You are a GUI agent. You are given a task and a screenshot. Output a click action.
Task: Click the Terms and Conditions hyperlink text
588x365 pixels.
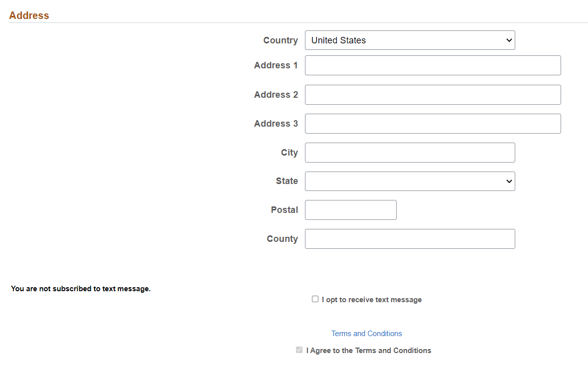coord(367,333)
